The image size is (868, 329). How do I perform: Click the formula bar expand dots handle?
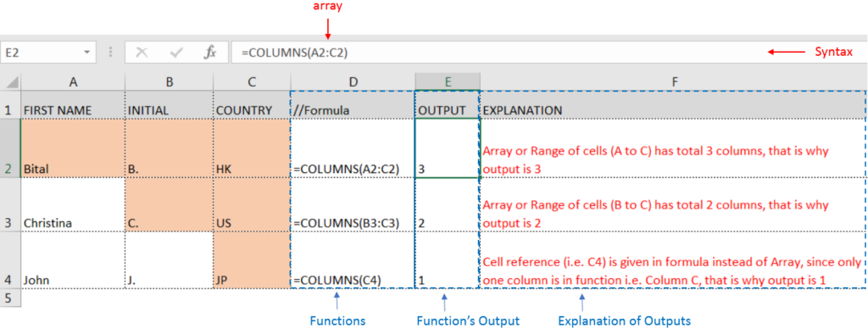(x=110, y=53)
